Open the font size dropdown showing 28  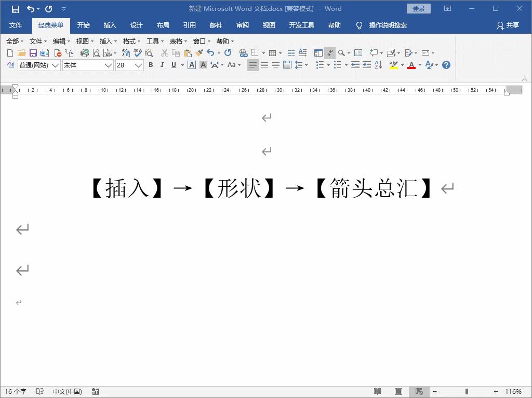(129, 65)
